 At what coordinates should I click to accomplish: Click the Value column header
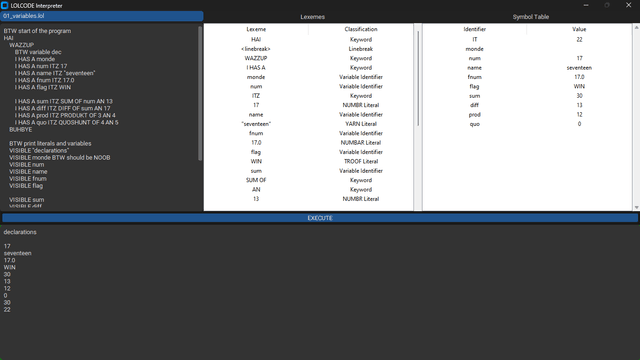click(579, 29)
